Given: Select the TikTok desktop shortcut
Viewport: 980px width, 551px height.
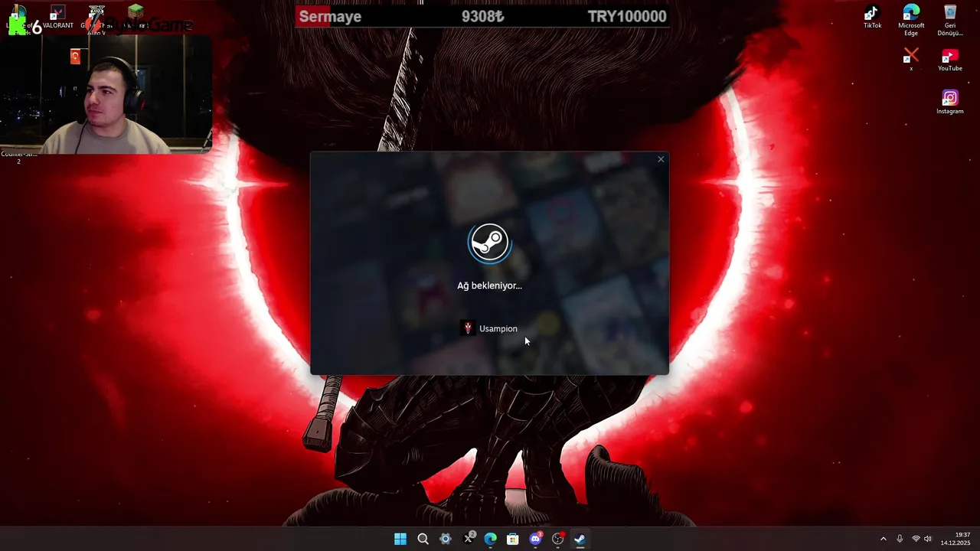Looking at the screenshot, I should click(x=872, y=17).
